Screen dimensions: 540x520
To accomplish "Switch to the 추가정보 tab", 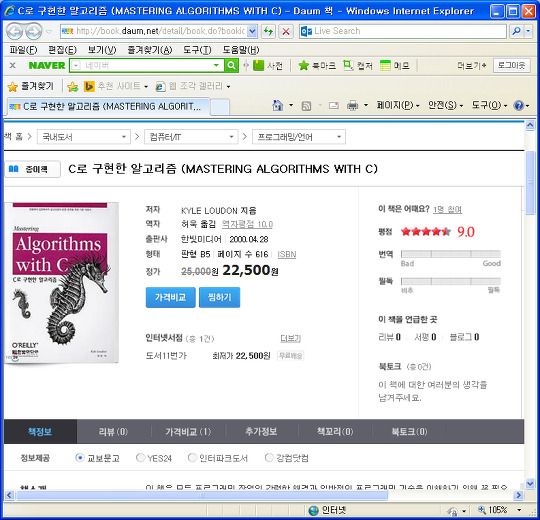I will point(261,431).
